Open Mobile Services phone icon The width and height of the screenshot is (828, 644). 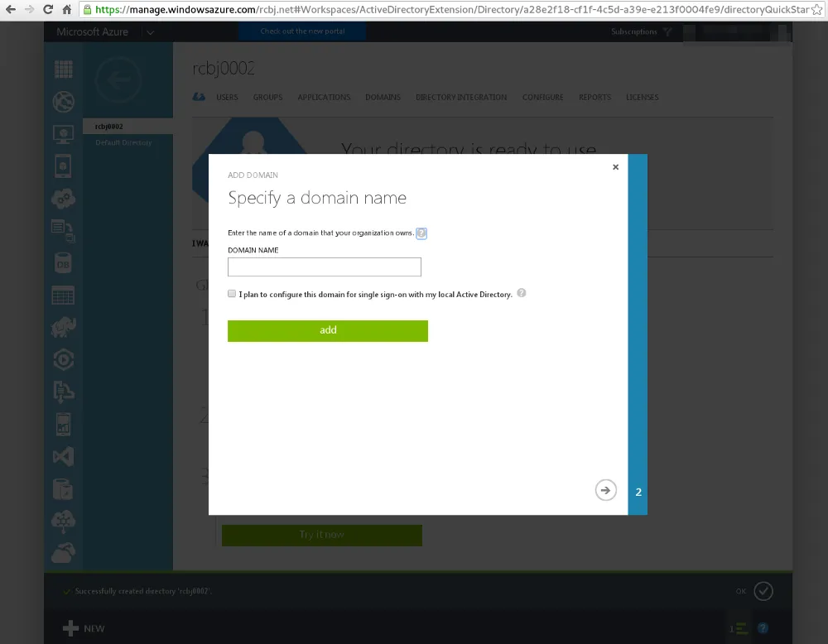pos(64,166)
